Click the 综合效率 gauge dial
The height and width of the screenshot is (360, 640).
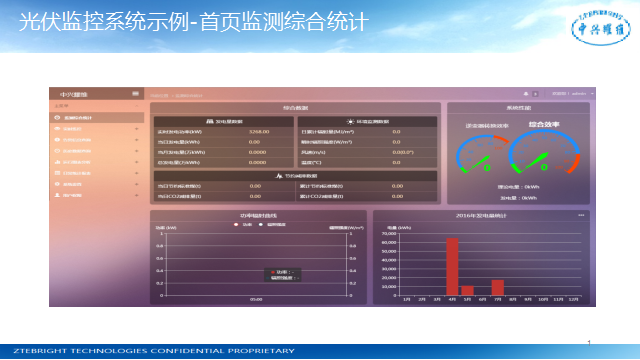click(544, 152)
